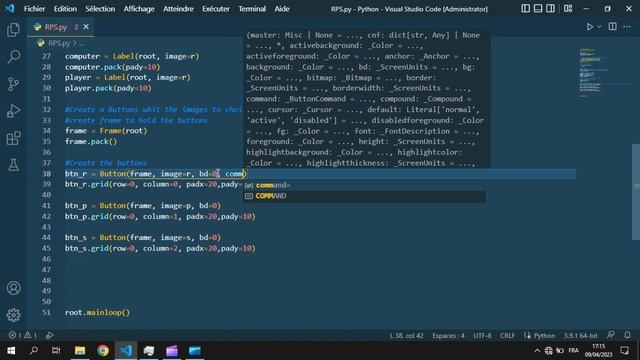This screenshot has width=640, height=360.
Task: Open the Run and Debug view
Action: pyautogui.click(x=13, y=111)
